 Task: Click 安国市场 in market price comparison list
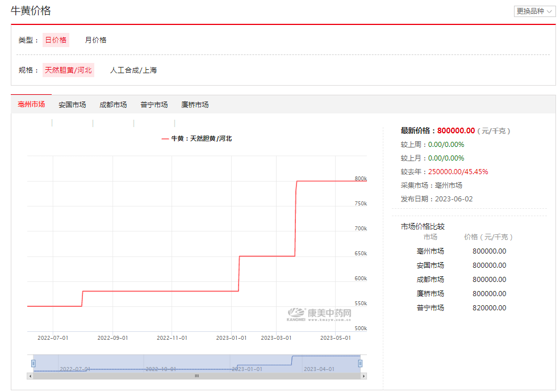pos(430,265)
